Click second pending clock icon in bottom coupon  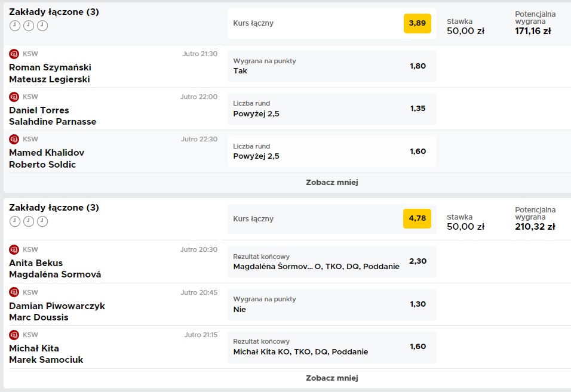click(x=29, y=221)
